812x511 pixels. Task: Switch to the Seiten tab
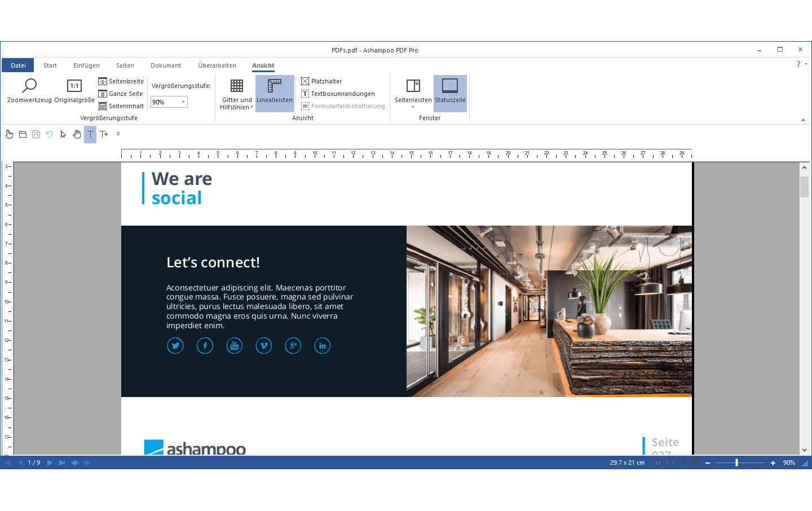click(x=125, y=65)
